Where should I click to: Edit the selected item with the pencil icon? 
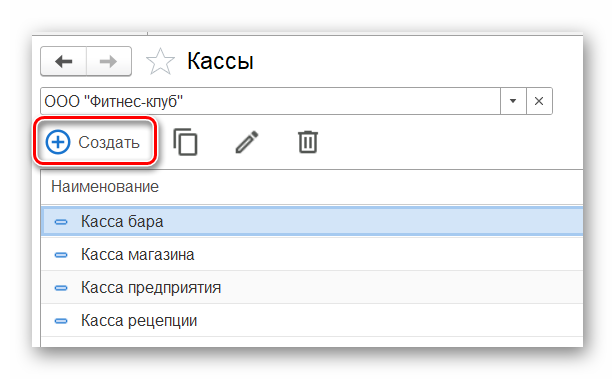click(247, 142)
